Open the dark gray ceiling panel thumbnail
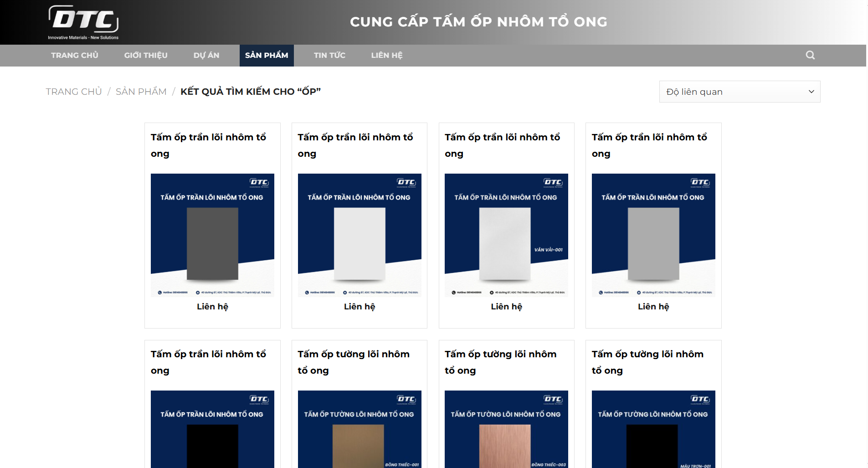This screenshot has width=868, height=468. click(212, 235)
